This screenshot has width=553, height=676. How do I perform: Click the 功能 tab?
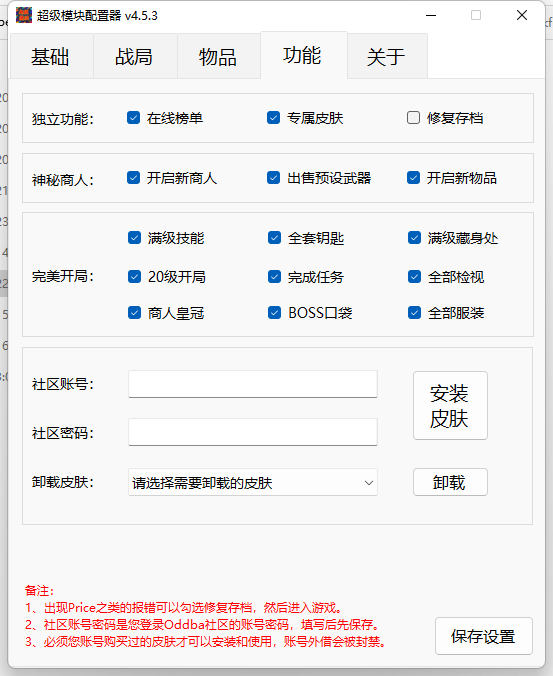tap(303, 55)
